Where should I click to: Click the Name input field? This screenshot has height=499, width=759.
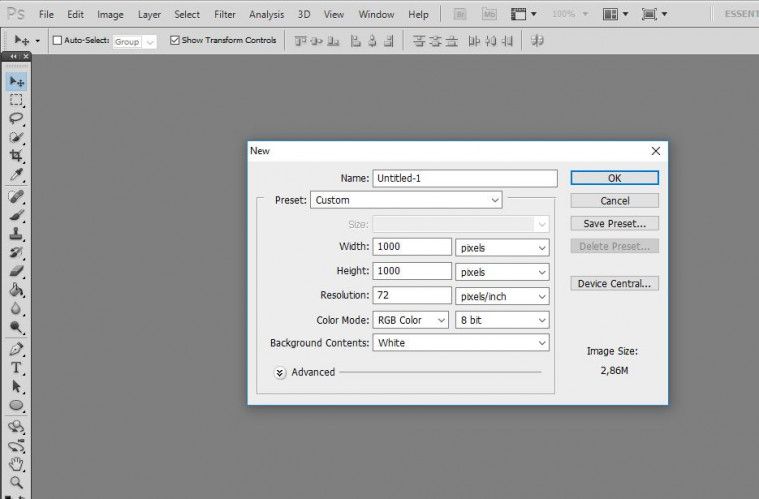[464, 178]
